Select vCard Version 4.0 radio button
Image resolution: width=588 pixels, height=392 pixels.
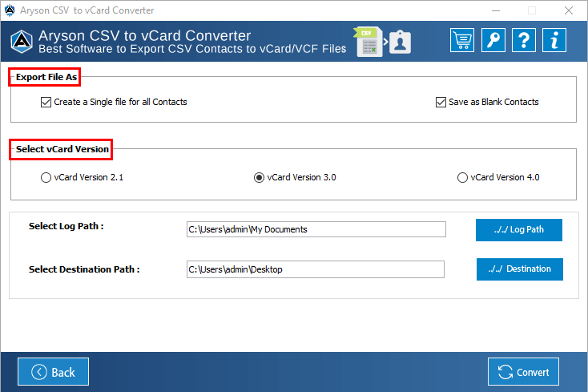(x=462, y=177)
